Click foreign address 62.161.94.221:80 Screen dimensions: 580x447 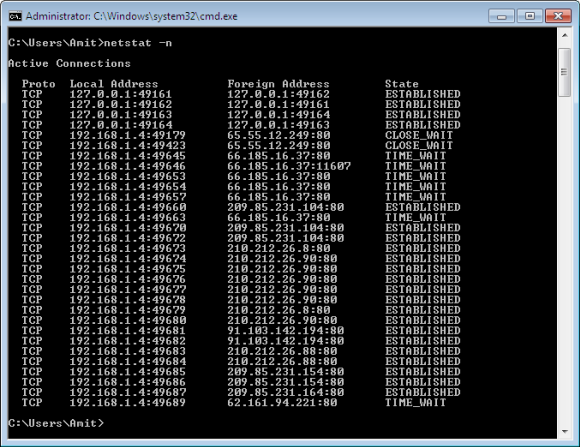[282, 402]
